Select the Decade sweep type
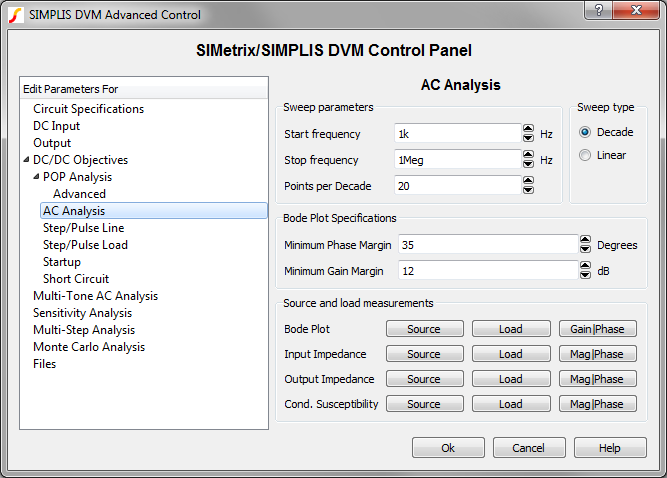This screenshot has width=667, height=478. [x=586, y=132]
